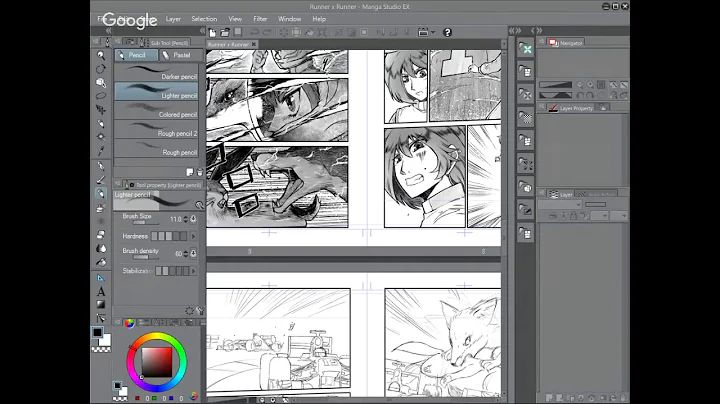This screenshot has width=720, height=404.
Task: Select the Airbrush tool
Action: [x=101, y=208]
